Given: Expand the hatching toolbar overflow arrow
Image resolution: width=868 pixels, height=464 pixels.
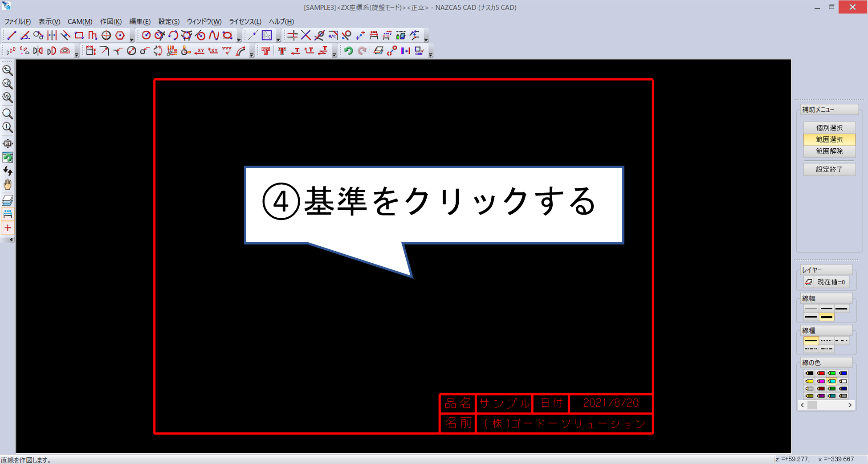Looking at the screenshot, I should pyautogui.click(x=278, y=40).
